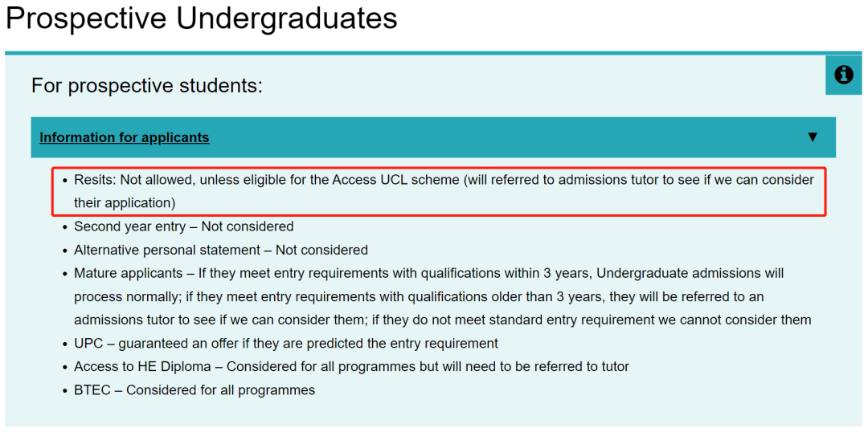Click the Mature applicants bullet text
Screen dimensions: 868x432
point(443,296)
